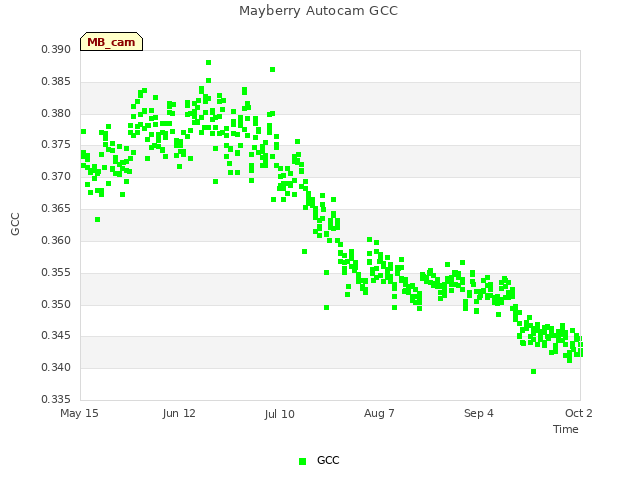Click the May 15 x-axis label
Image resolution: width=640 pixels, height=480 pixels.
[x=79, y=413]
